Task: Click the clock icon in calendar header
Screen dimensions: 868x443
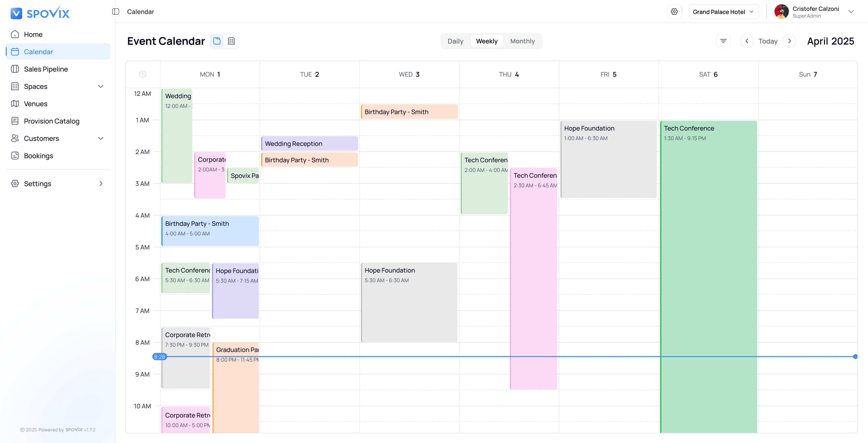Action: (x=142, y=74)
